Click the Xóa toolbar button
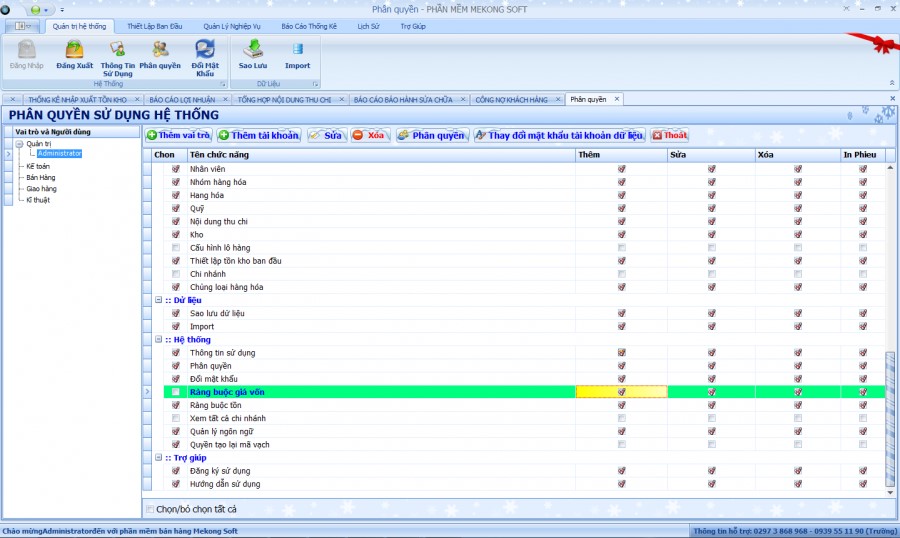Viewport: 900px width, 538px height. coord(369,136)
